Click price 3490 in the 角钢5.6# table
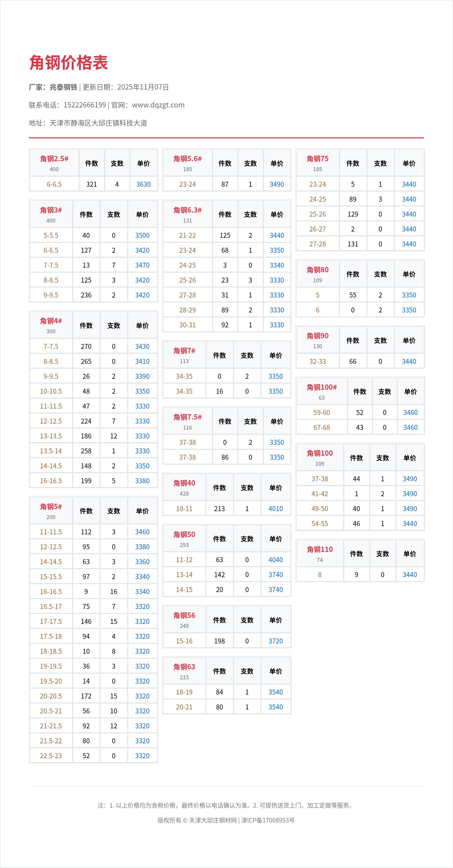 (277, 184)
